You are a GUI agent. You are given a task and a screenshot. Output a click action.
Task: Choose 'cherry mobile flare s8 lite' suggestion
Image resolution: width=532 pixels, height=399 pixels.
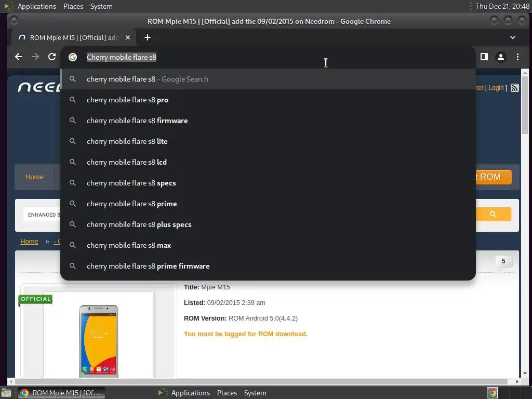pyautogui.click(x=268, y=141)
